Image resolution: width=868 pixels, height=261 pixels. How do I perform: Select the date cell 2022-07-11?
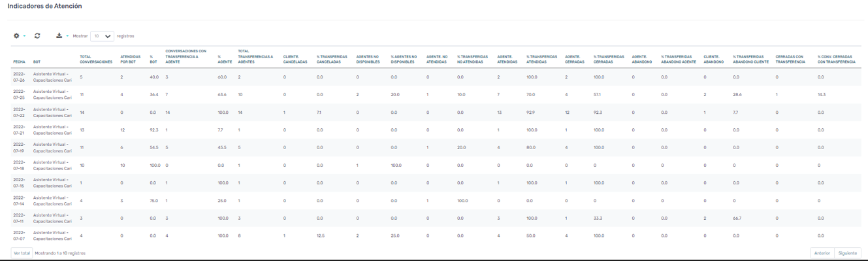click(x=19, y=218)
